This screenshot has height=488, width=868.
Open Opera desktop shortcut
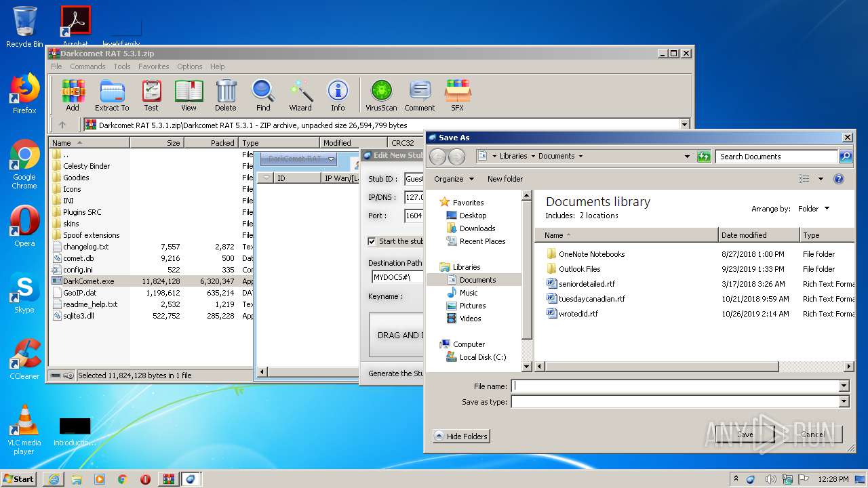24,226
